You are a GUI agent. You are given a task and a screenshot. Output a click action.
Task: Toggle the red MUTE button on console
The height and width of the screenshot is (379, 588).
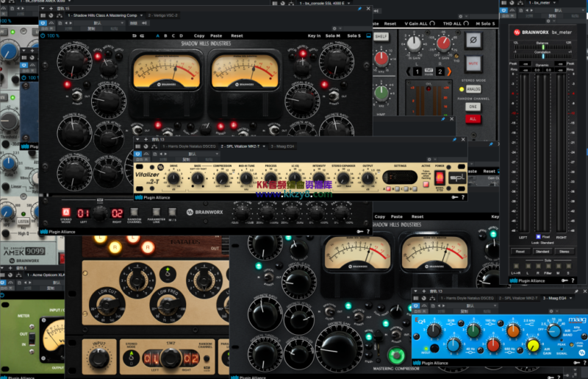pyautogui.click(x=473, y=63)
